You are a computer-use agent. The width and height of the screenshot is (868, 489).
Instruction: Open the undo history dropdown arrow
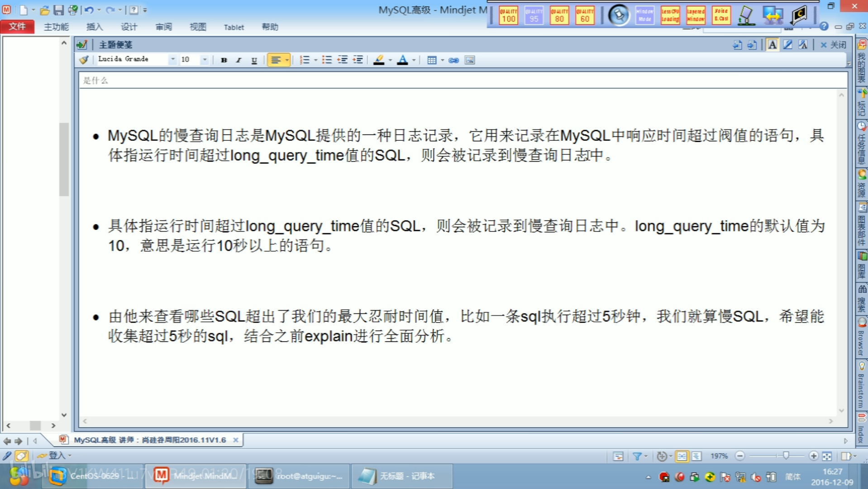tap(99, 10)
